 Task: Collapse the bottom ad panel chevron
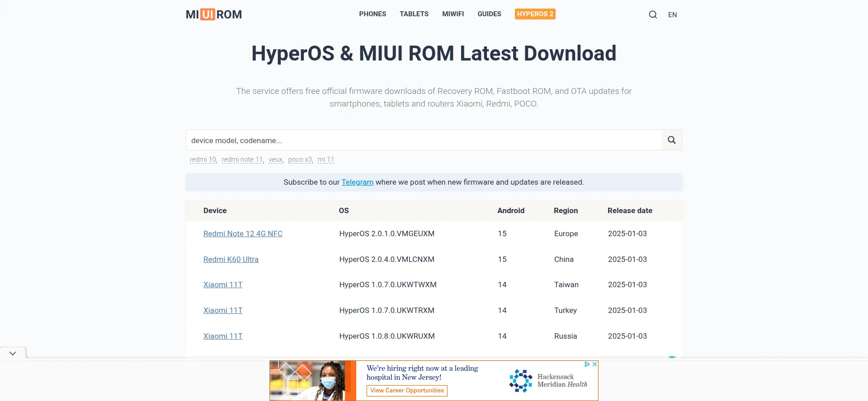[13, 353]
